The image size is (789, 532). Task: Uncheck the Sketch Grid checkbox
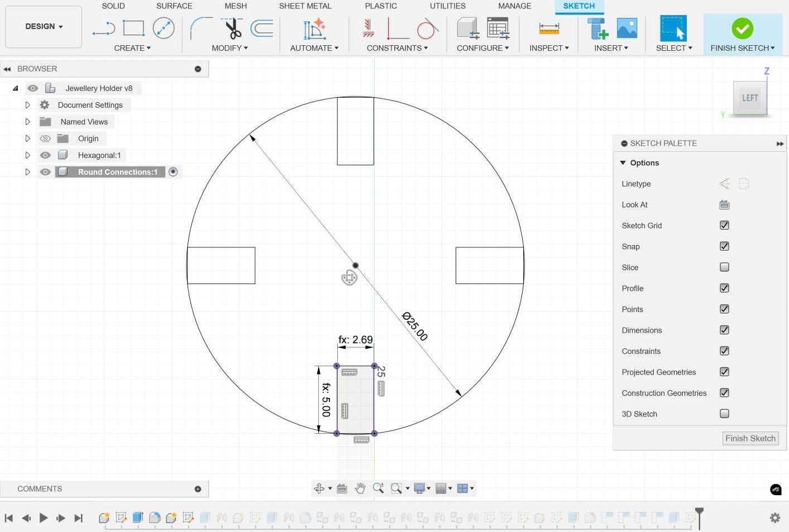click(x=724, y=226)
